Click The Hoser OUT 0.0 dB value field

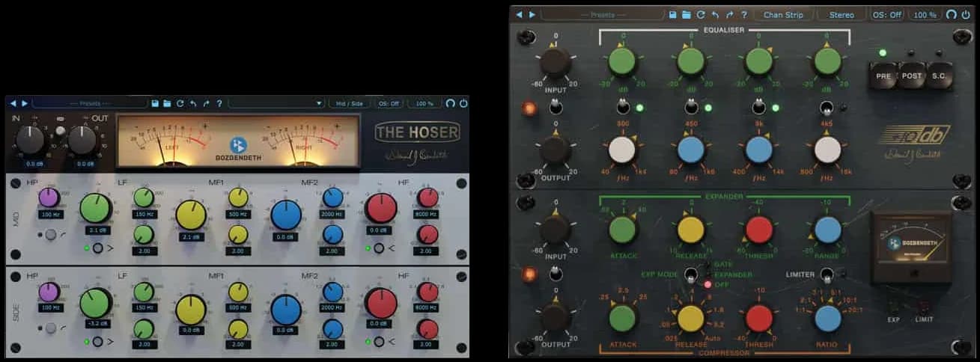85,163
